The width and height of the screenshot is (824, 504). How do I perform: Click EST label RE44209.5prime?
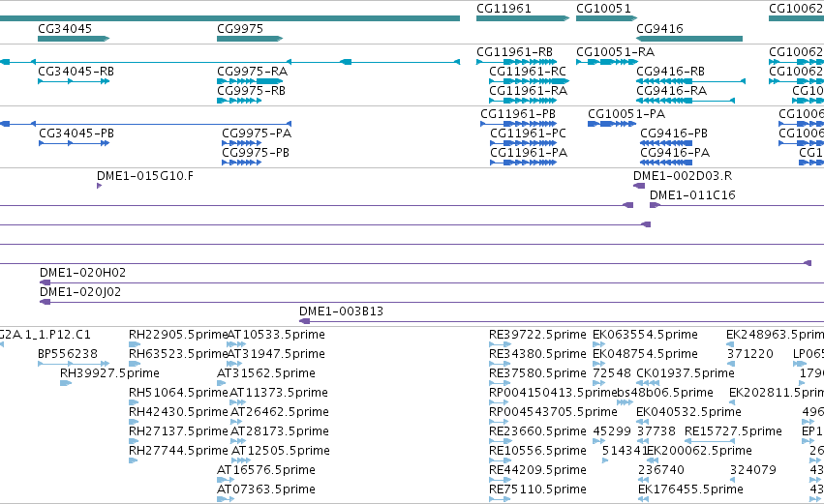(537, 470)
